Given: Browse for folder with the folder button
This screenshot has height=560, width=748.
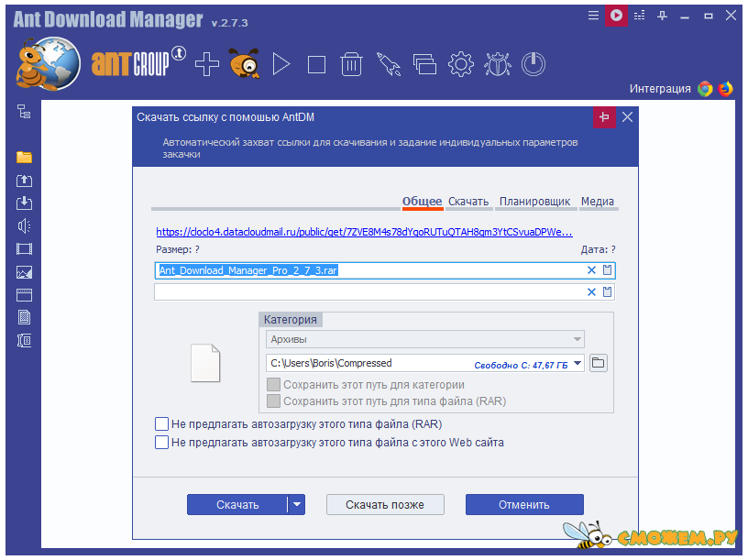Looking at the screenshot, I should tap(599, 364).
